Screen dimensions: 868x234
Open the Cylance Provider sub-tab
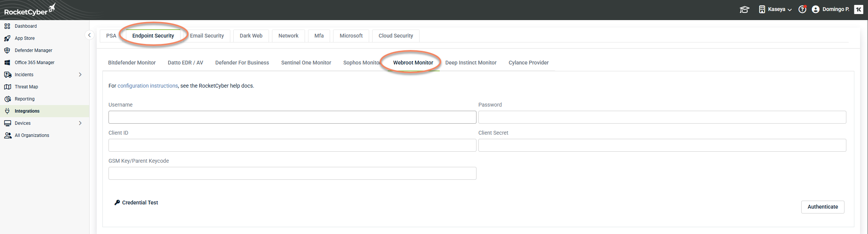tap(528, 63)
